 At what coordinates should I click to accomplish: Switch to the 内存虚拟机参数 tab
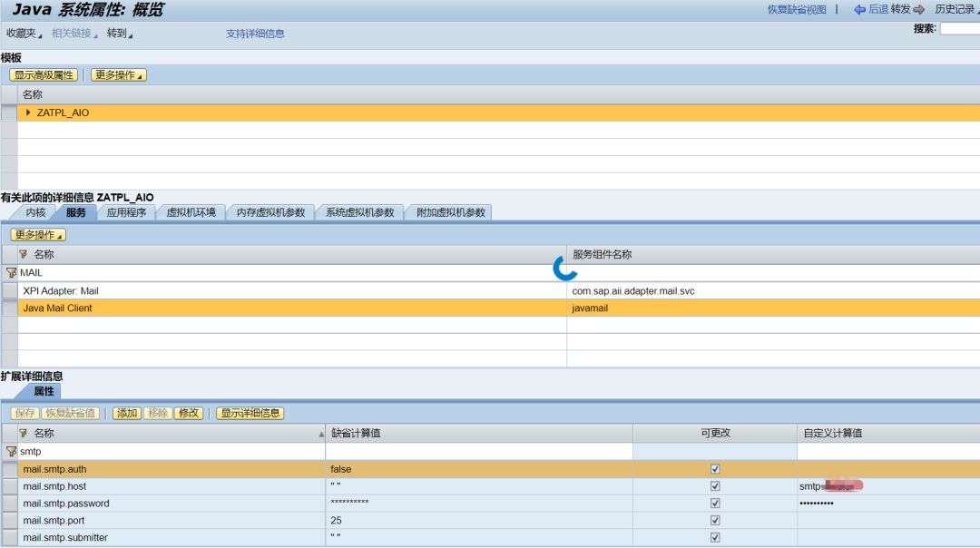(270, 212)
